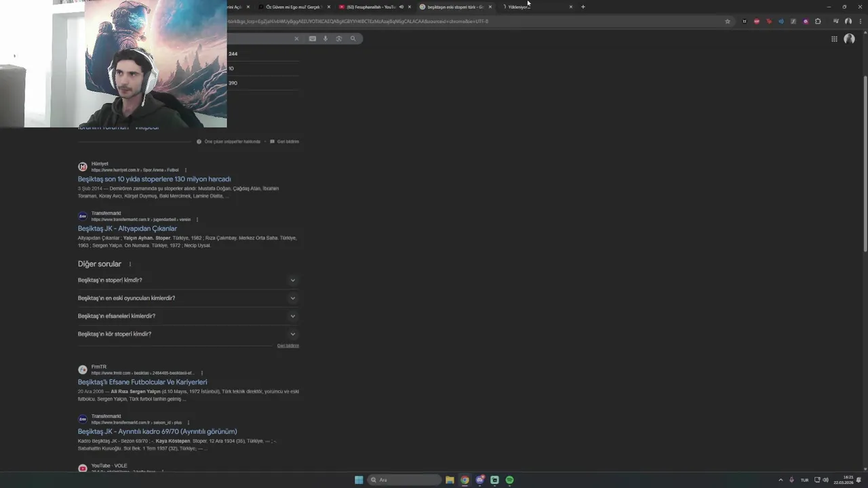Image resolution: width=868 pixels, height=488 pixels.
Task: Open "Beşiktaş JK - Ayrıntılı kadro 69/70"
Action: point(157,432)
